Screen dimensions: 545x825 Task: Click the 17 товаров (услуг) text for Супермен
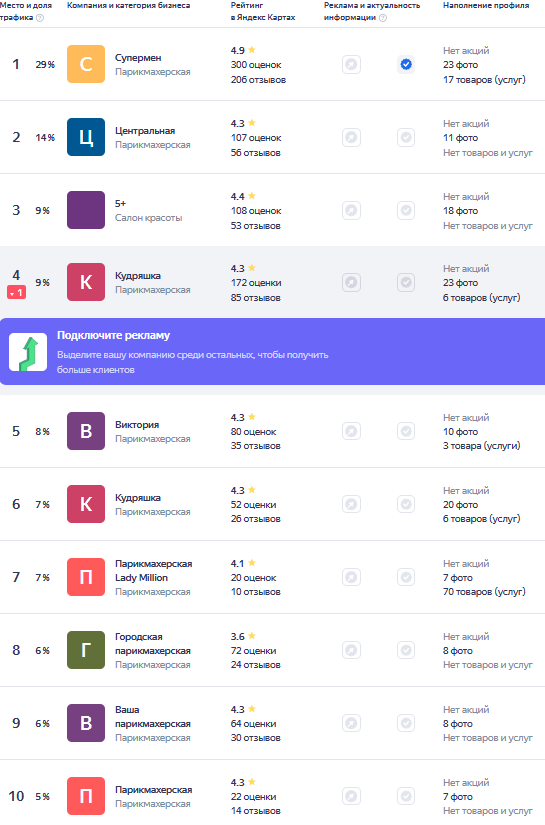484,79
